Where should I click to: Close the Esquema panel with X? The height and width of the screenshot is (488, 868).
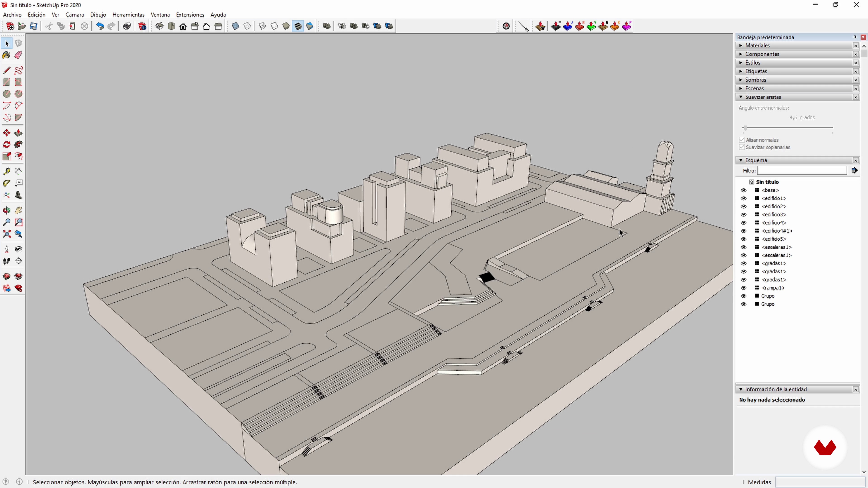click(856, 160)
